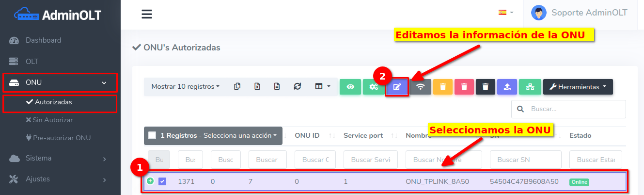The height and width of the screenshot is (195, 644).
Task: Go to Dashboard in the sidebar
Action: [43, 40]
